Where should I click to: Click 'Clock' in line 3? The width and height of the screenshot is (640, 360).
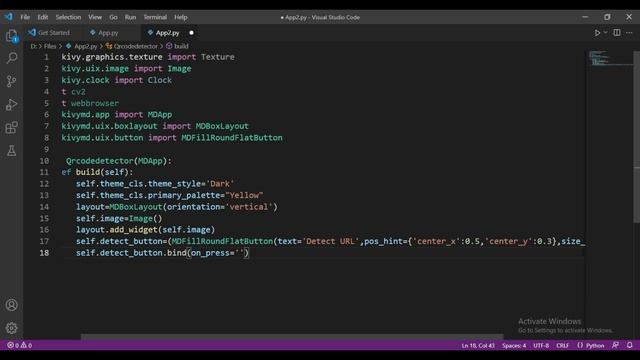click(160, 80)
